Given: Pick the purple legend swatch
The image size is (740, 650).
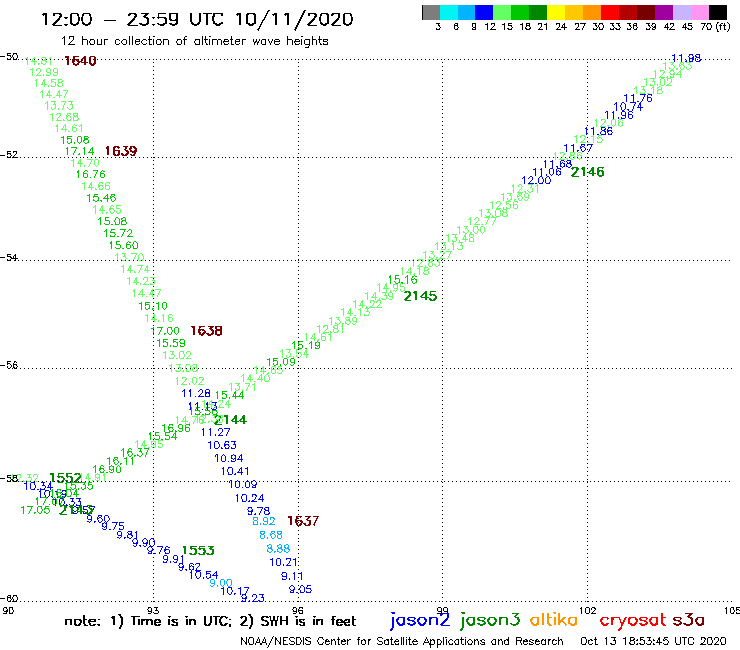Looking at the screenshot, I should pos(664,12).
